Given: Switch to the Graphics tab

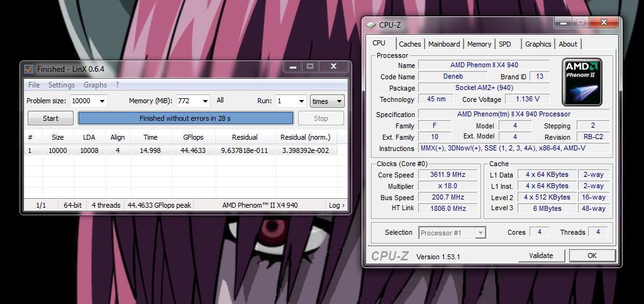Looking at the screenshot, I should click(x=538, y=44).
